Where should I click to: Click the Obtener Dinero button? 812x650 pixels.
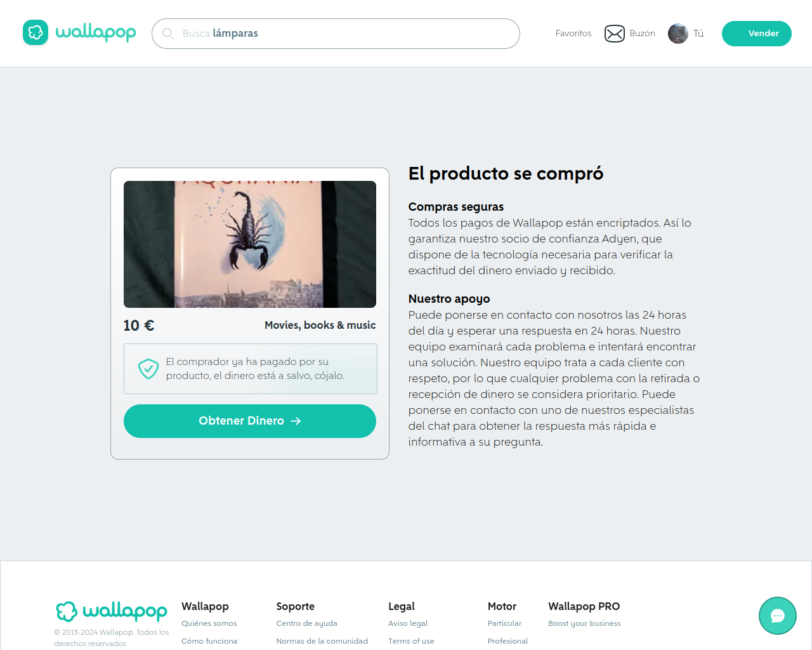250,421
